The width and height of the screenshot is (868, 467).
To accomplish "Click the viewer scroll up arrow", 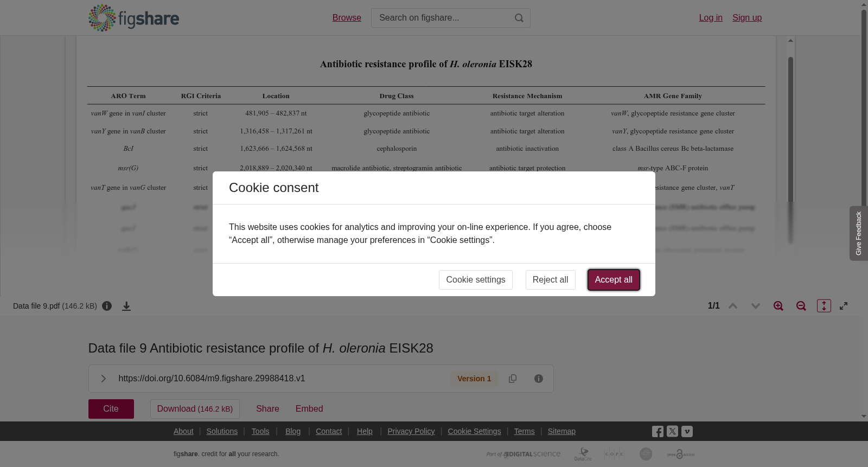I will tap(791, 41).
